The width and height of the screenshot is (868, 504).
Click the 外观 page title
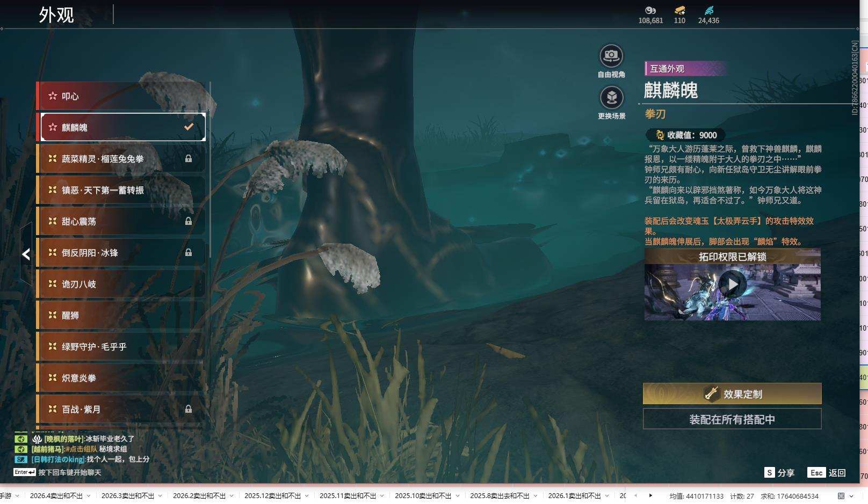point(56,15)
